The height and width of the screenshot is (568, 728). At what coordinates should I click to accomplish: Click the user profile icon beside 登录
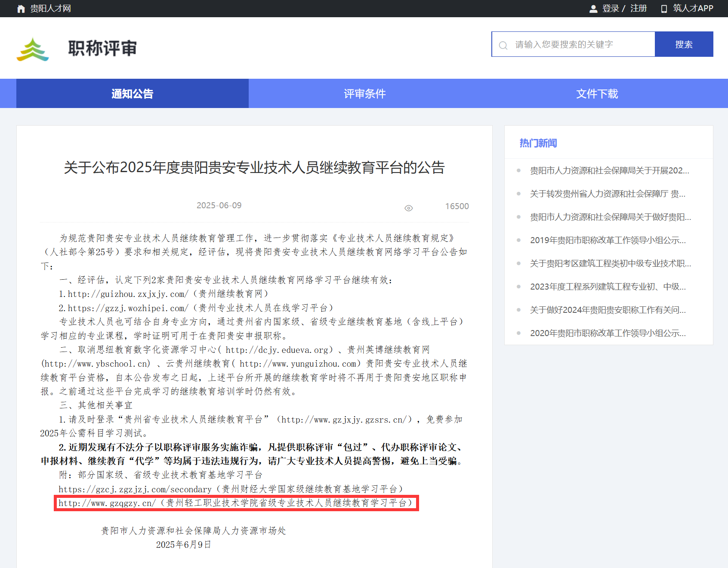(x=593, y=9)
